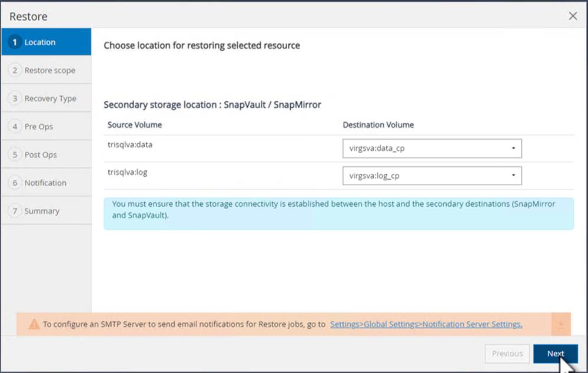View the Summary step

click(x=42, y=211)
